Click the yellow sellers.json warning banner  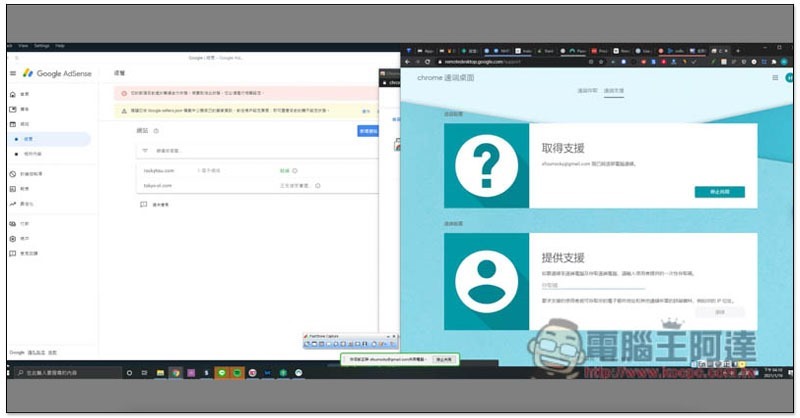pyautogui.click(x=248, y=111)
